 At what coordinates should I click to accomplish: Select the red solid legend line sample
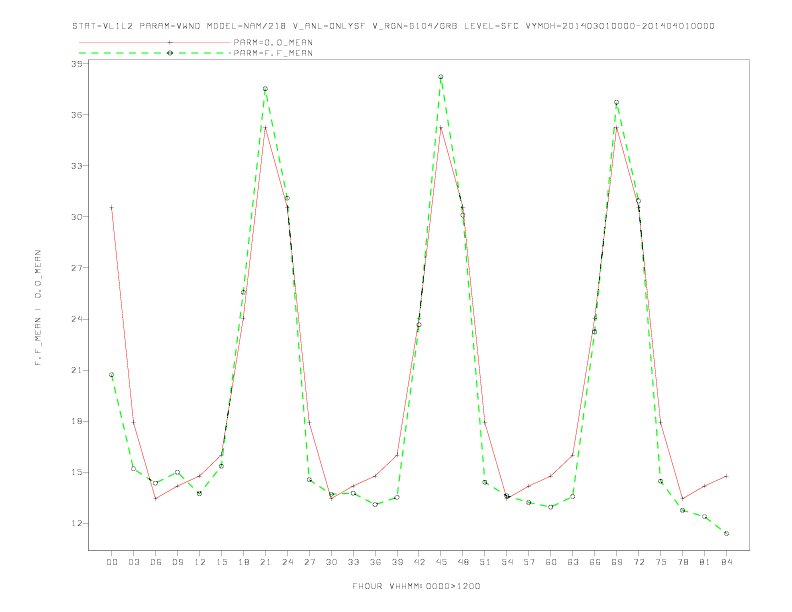coord(155,42)
